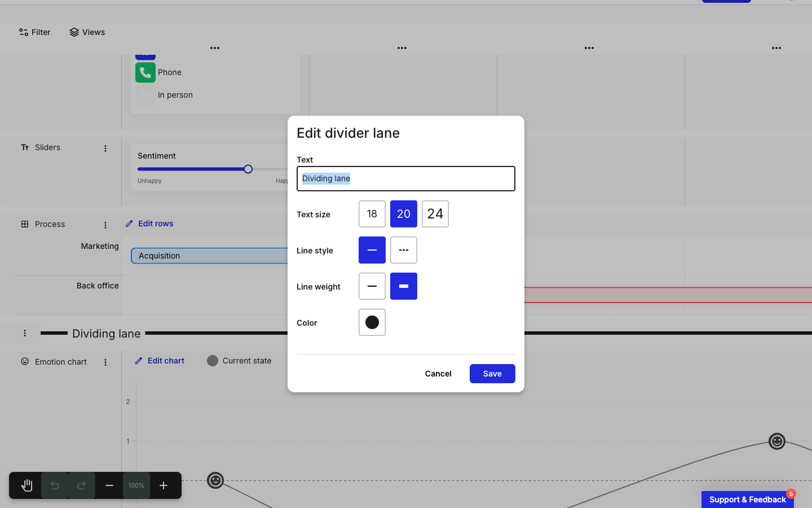
Task: Zoom out with the minus icon
Action: [109, 485]
